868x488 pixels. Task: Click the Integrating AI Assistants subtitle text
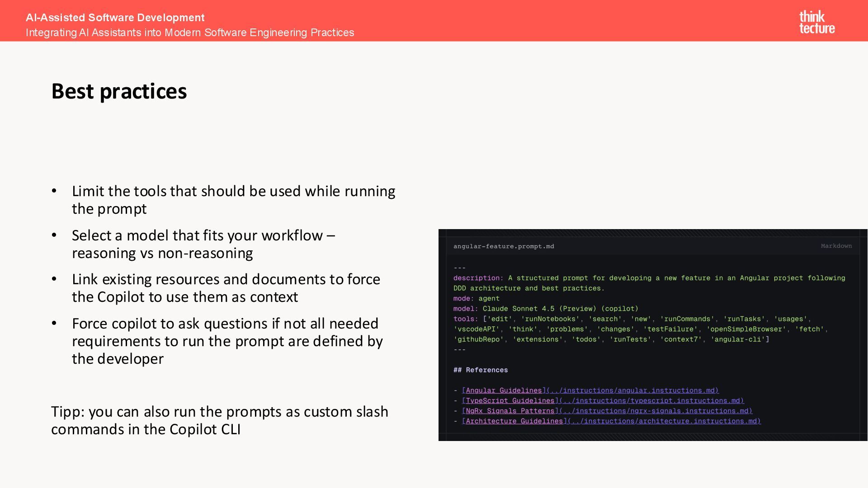tap(190, 33)
